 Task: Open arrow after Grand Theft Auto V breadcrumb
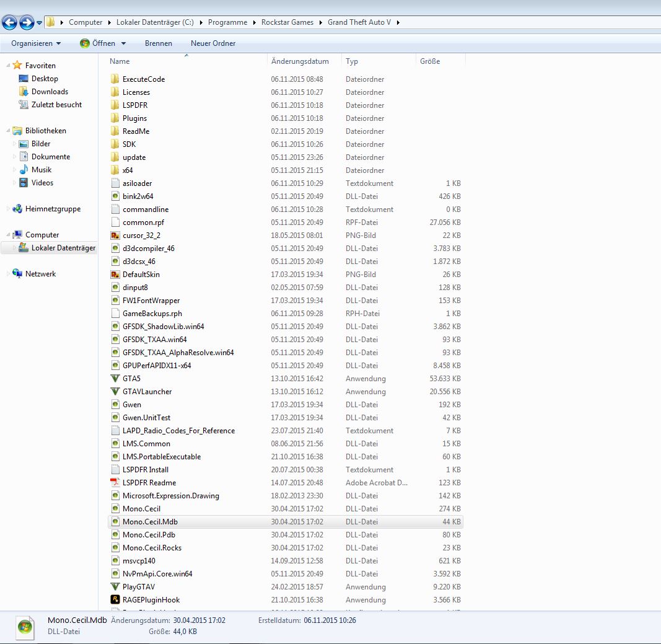[398, 22]
